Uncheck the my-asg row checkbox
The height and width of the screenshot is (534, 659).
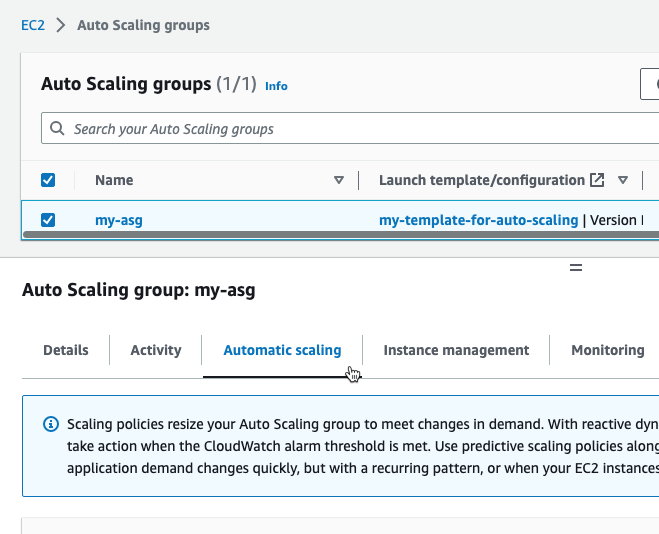[x=48, y=220]
